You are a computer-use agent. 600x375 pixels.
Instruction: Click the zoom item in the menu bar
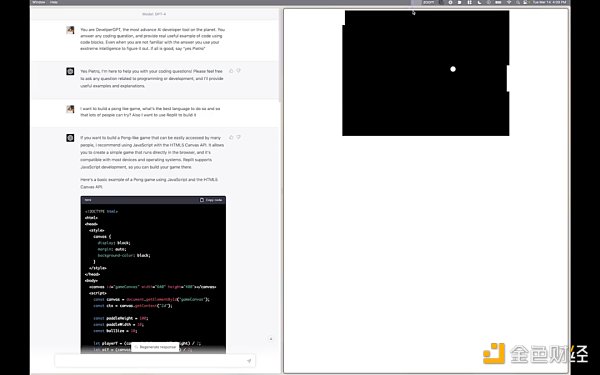coord(428,2)
